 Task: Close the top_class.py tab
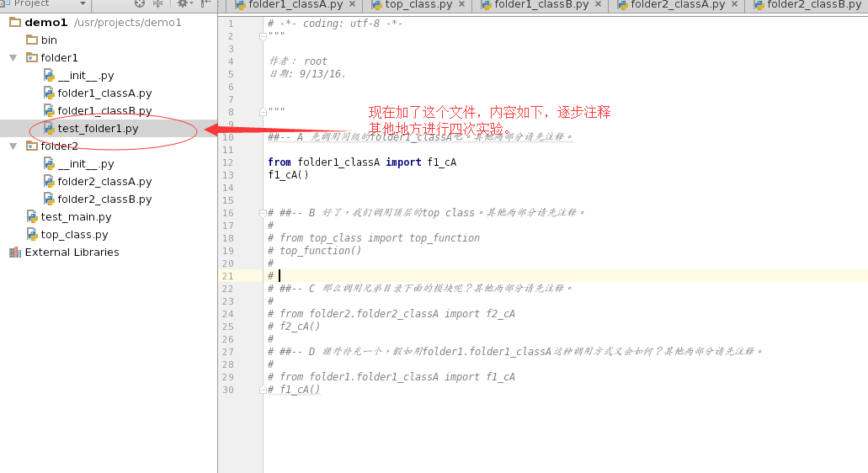tap(461, 4)
